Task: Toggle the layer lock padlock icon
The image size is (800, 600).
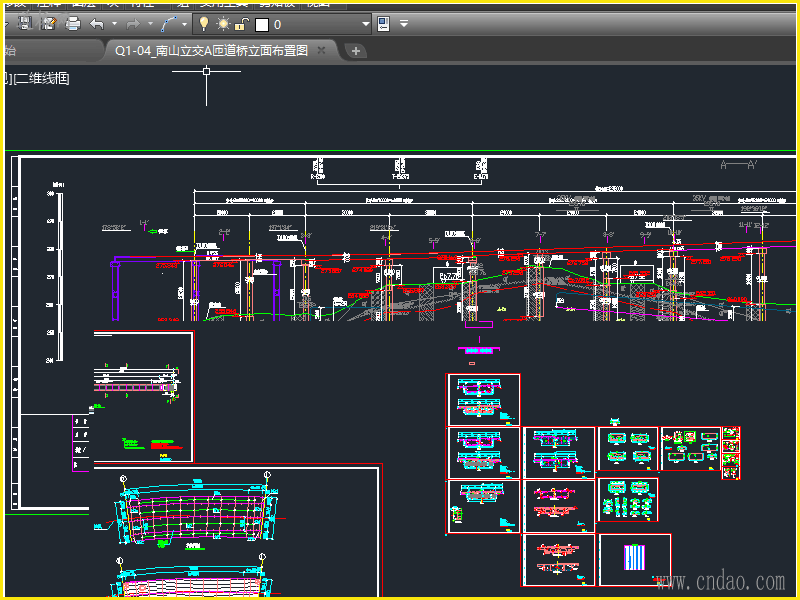Action: point(241,23)
